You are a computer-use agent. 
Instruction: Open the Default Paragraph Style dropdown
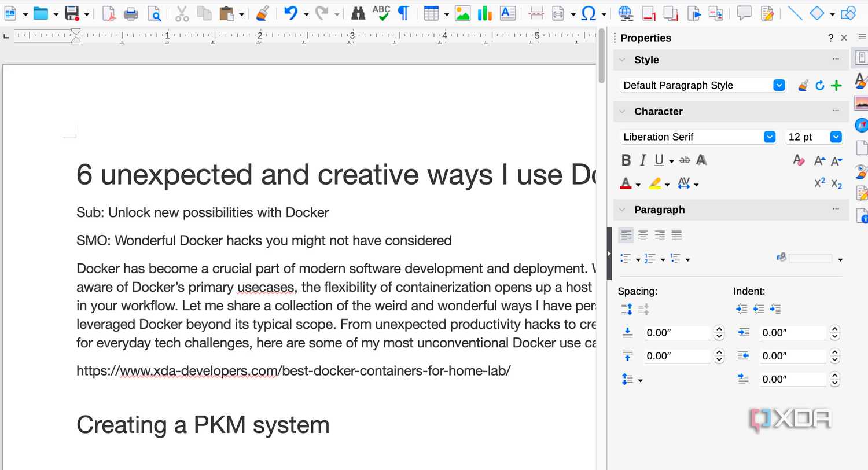(x=779, y=85)
